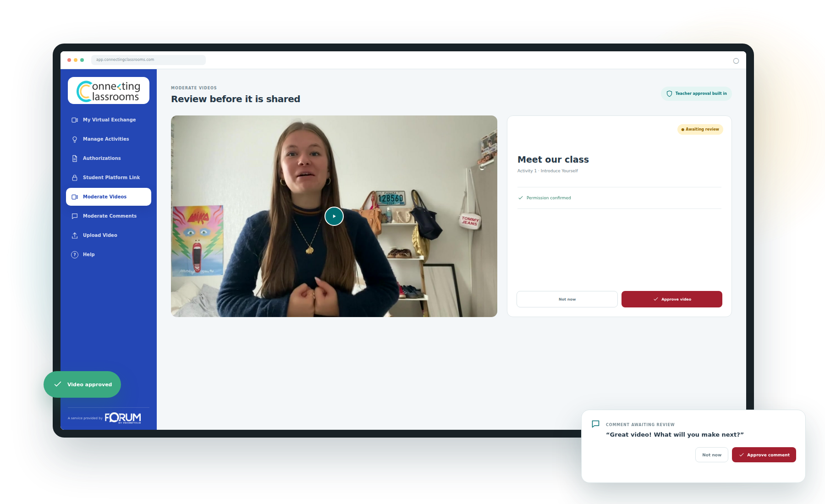Image resolution: width=825 pixels, height=504 pixels.
Task: Click Activity 1 · Introduce Yourself subtitle
Action: (x=548, y=171)
